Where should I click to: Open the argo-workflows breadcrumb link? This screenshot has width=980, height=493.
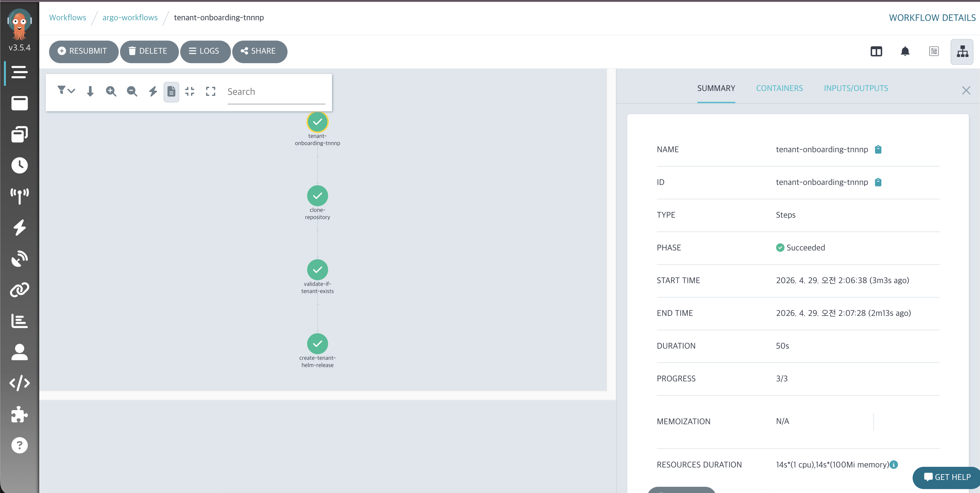[130, 17]
